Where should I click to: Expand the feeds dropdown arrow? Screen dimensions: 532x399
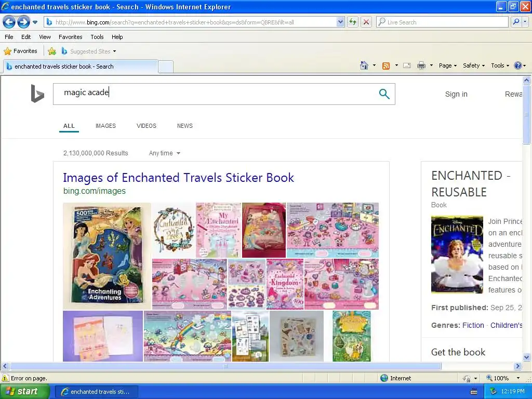click(x=396, y=65)
